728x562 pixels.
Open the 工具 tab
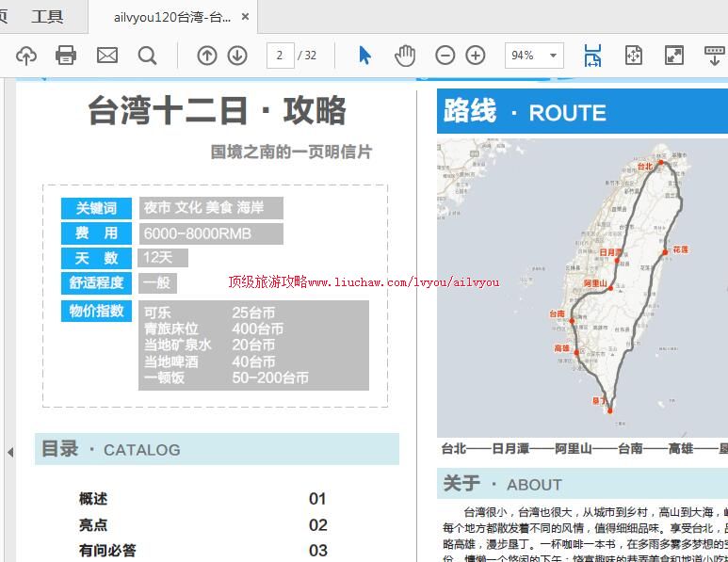(47, 17)
